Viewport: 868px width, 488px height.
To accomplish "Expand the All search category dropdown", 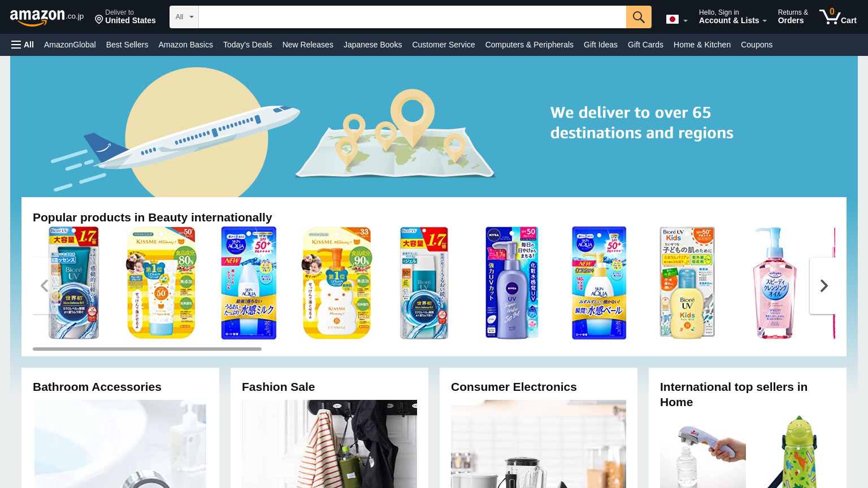I will tap(184, 17).
